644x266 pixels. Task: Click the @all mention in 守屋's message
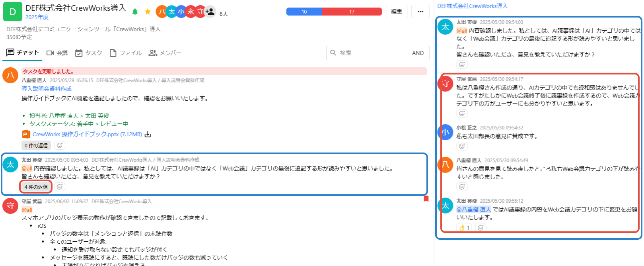coord(27,210)
